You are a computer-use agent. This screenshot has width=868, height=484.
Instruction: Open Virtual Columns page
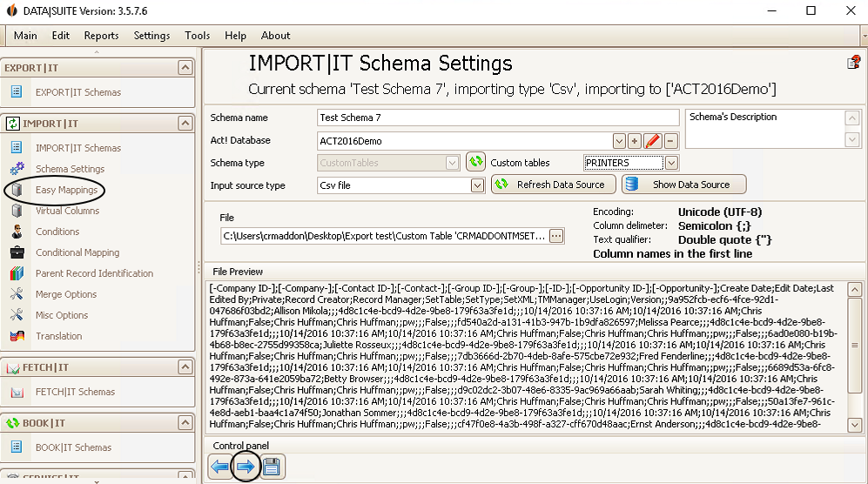point(68,211)
